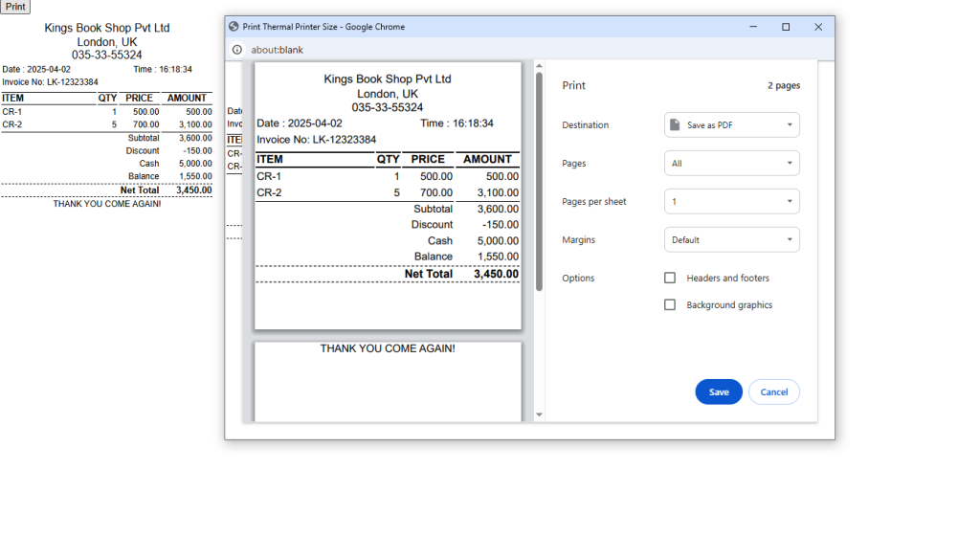
Task: Expand the Pages dropdown set to All
Action: click(732, 164)
